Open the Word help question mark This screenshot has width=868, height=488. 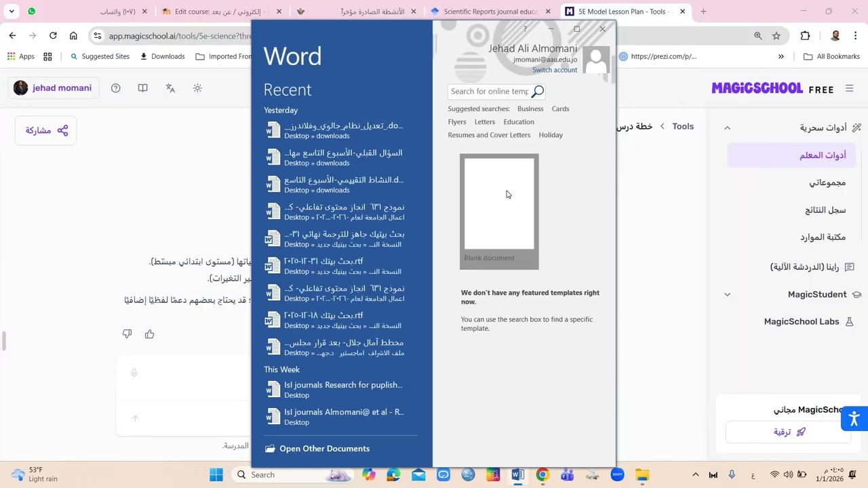(x=525, y=29)
